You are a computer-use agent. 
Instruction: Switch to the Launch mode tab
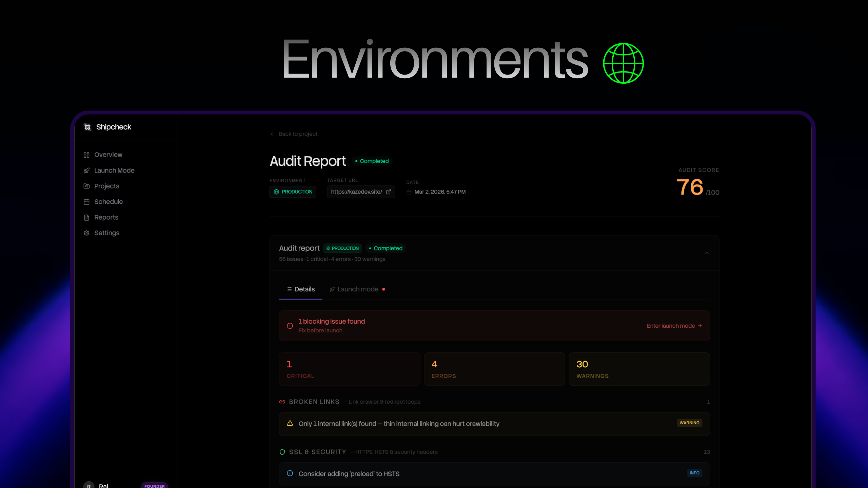click(x=358, y=289)
